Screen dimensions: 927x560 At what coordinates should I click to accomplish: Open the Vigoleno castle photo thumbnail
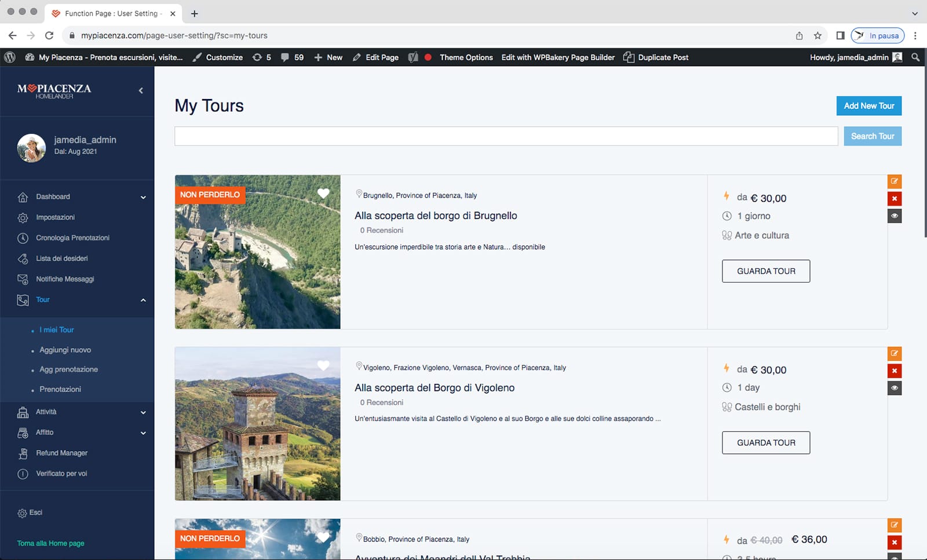[x=257, y=424]
